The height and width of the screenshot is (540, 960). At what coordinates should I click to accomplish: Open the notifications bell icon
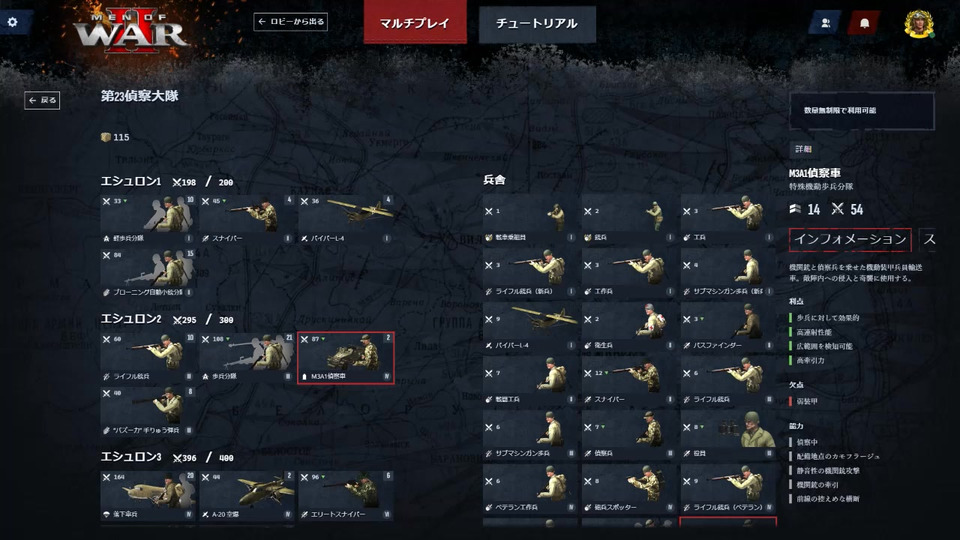point(864,23)
